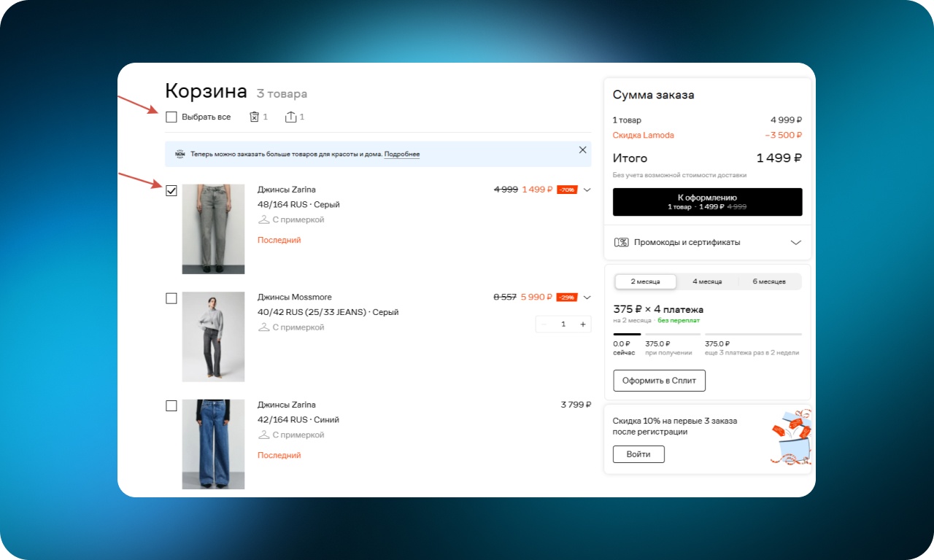
Task: Click the Mossmore quantity value 1
Action: [x=563, y=324]
